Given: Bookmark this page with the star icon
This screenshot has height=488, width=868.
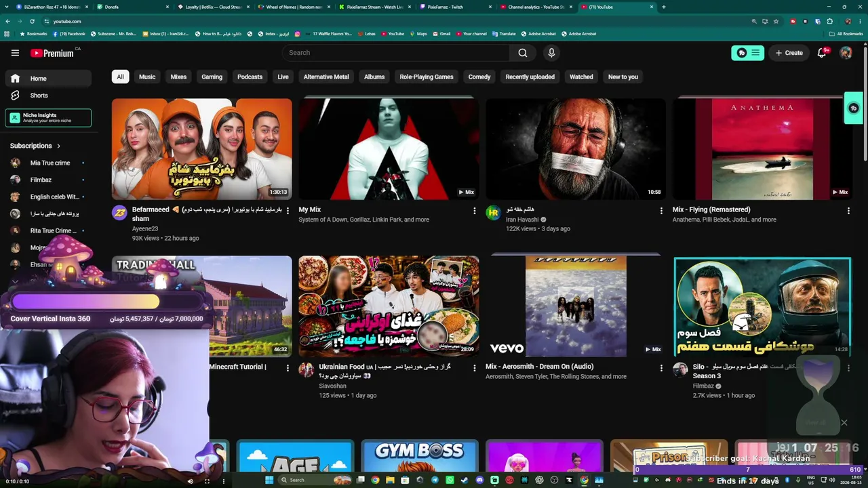Looking at the screenshot, I should 777,21.
